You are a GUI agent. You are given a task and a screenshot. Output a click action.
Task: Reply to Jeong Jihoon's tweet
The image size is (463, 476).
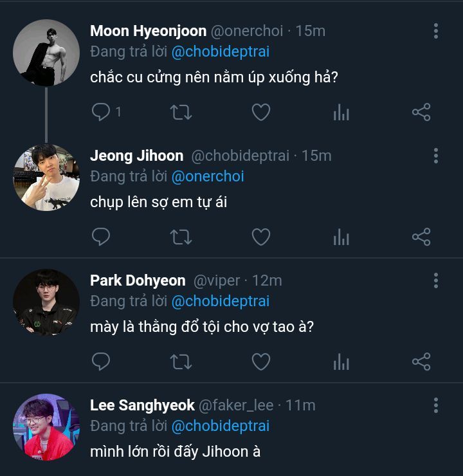click(101, 237)
